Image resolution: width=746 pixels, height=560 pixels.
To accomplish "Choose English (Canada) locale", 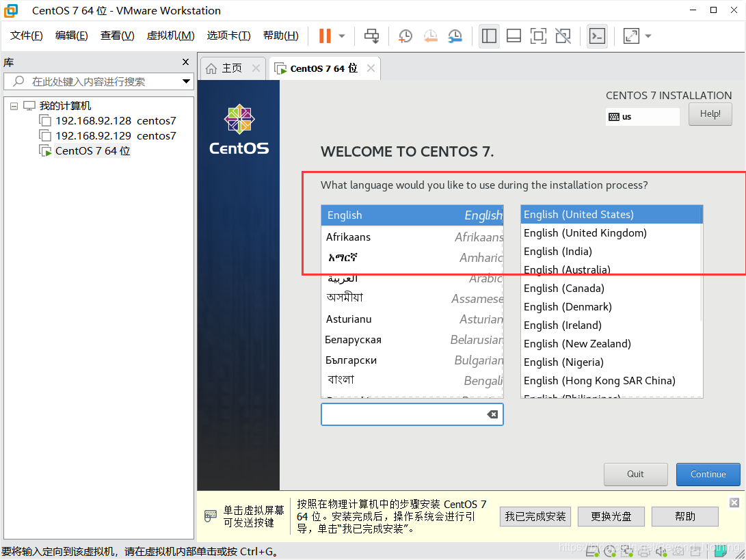I will 611,289.
